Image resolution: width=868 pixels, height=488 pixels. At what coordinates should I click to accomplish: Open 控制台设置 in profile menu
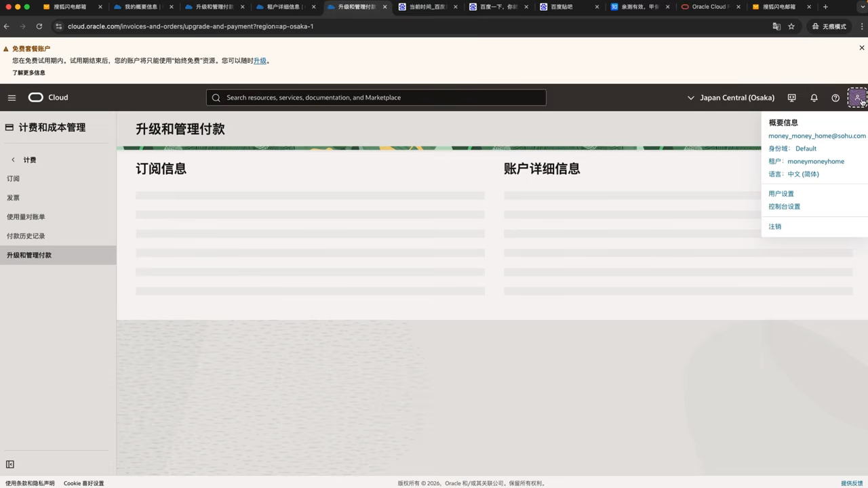tap(785, 207)
